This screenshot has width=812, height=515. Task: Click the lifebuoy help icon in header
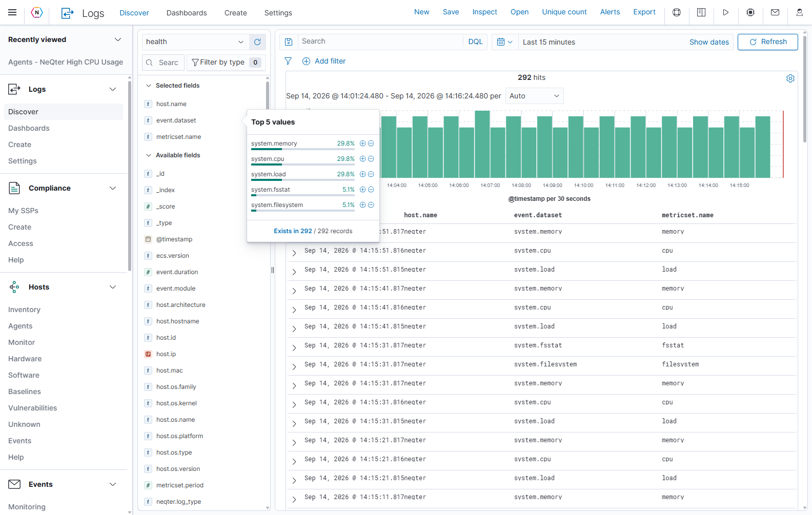tap(677, 12)
